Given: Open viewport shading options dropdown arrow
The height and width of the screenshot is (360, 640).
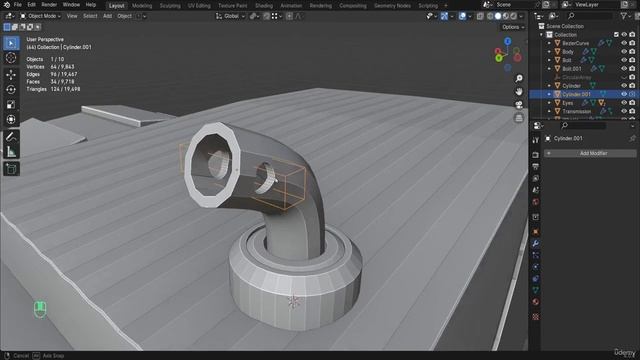Looking at the screenshot, I should click(x=521, y=16).
